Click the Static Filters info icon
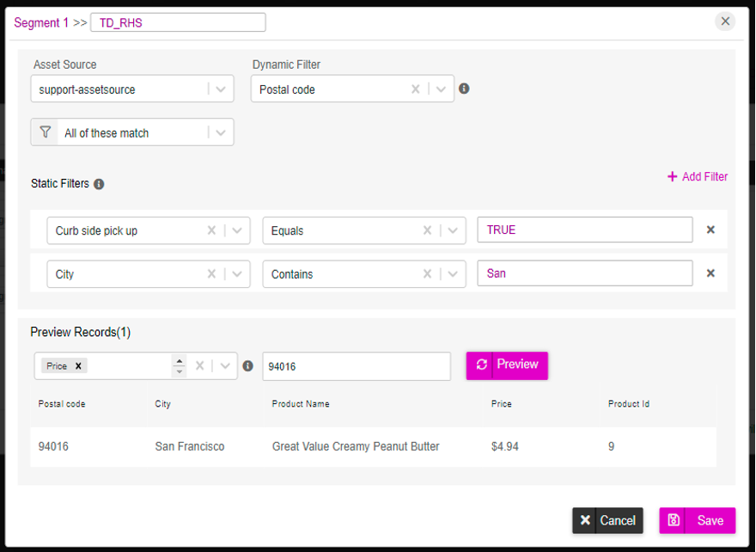The height and width of the screenshot is (552, 756). tap(99, 184)
